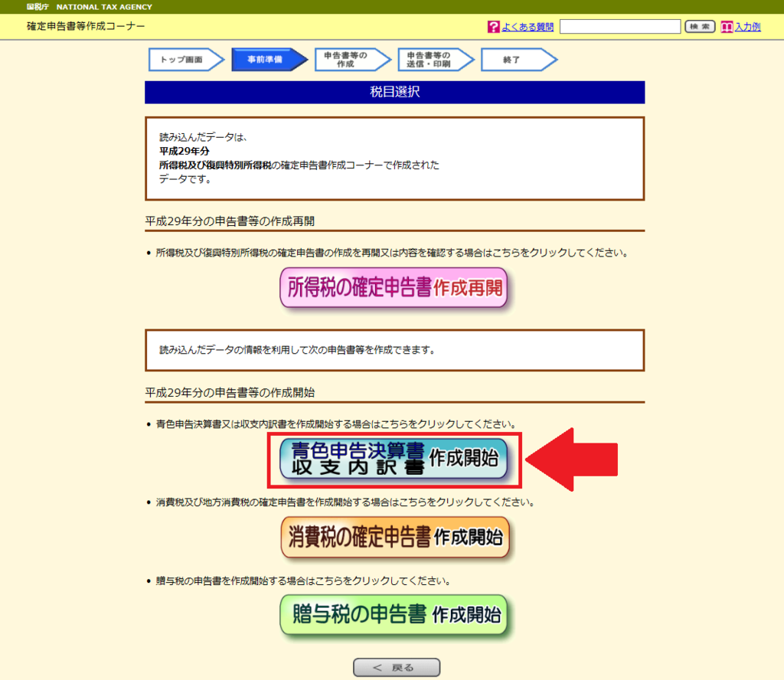Click 青色申告決算書 収支内訳書 作成開始 button
The width and height of the screenshot is (784, 680).
pyautogui.click(x=394, y=459)
